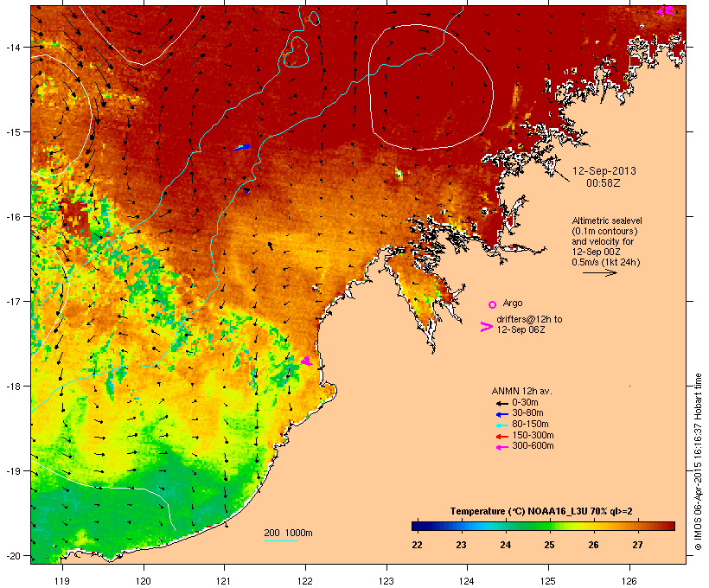This screenshot has height=588, width=709.
Task: Click the black 0-30m legend arrow
Action: tap(501, 403)
